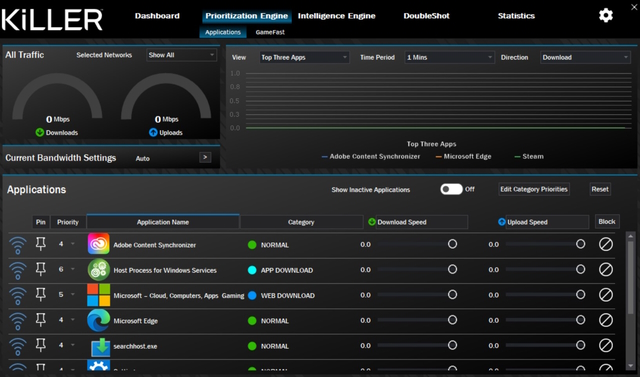Open the Time Period dropdown
This screenshot has height=377, width=640.
pyautogui.click(x=449, y=57)
